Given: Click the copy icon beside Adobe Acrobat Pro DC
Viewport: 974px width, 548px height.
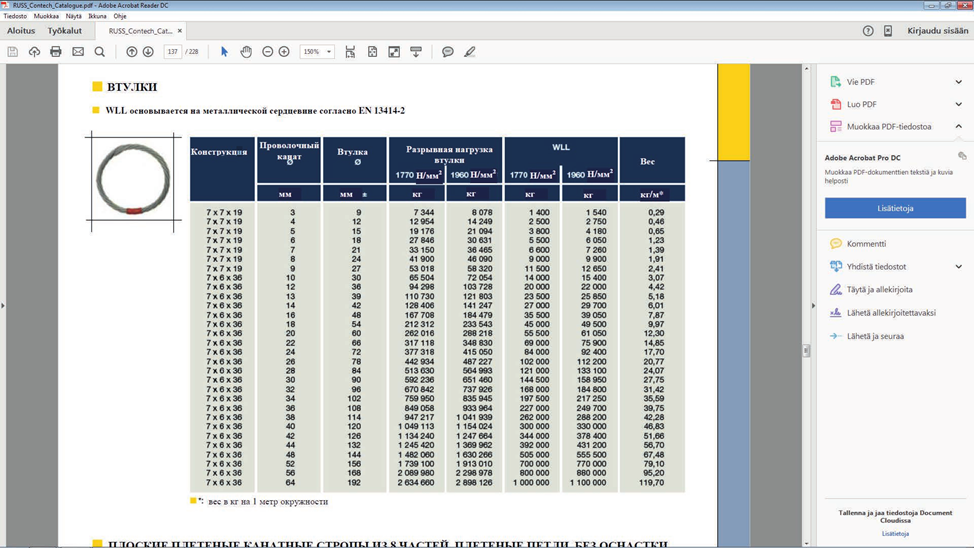Looking at the screenshot, I should point(962,156).
